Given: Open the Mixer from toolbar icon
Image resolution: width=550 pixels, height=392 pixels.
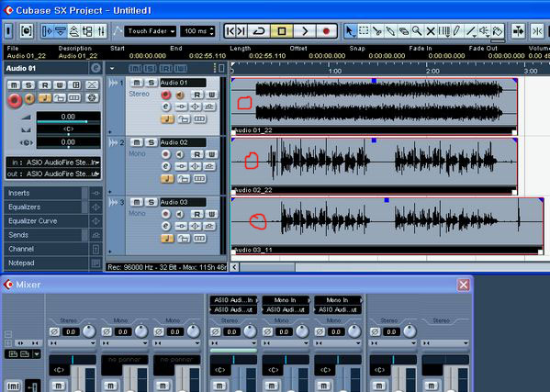Looking at the screenshot, I should point(101,31).
